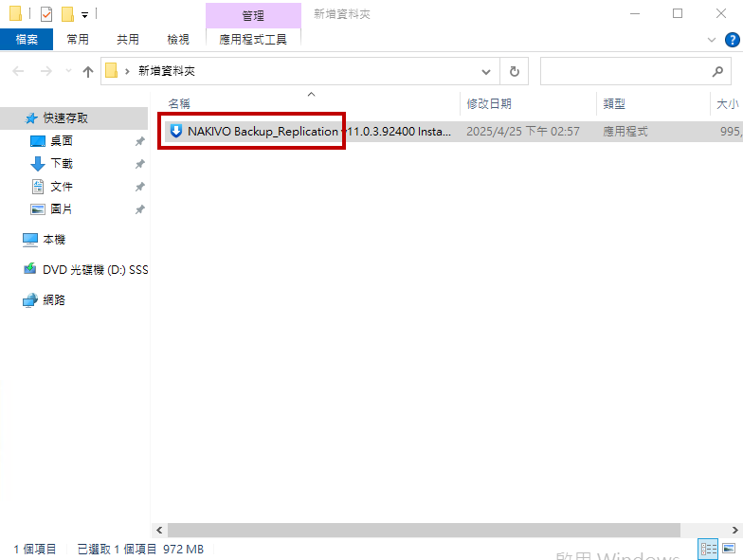This screenshot has height=560, width=743.
Task: Select 網路 in the navigation pane
Action: pyautogui.click(x=54, y=299)
